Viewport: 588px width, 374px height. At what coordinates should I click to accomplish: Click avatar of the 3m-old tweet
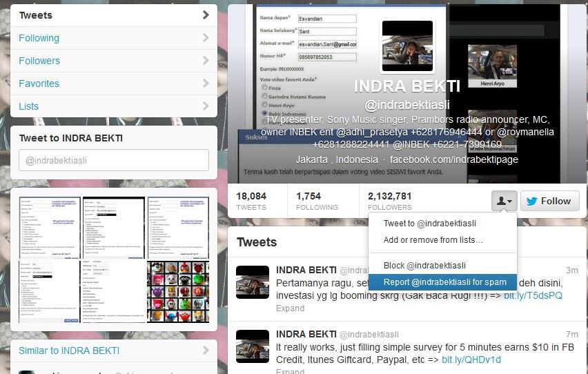click(253, 282)
